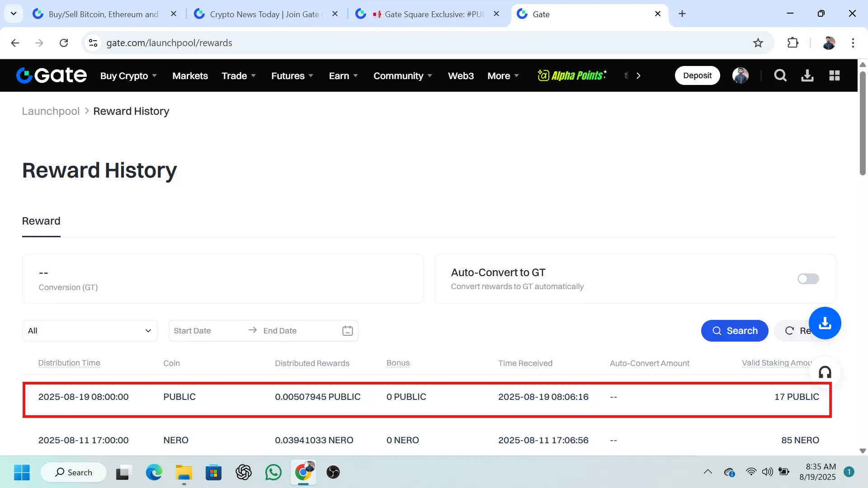The image size is (868, 488).
Task: Open the Web3 page
Action: coord(461,75)
